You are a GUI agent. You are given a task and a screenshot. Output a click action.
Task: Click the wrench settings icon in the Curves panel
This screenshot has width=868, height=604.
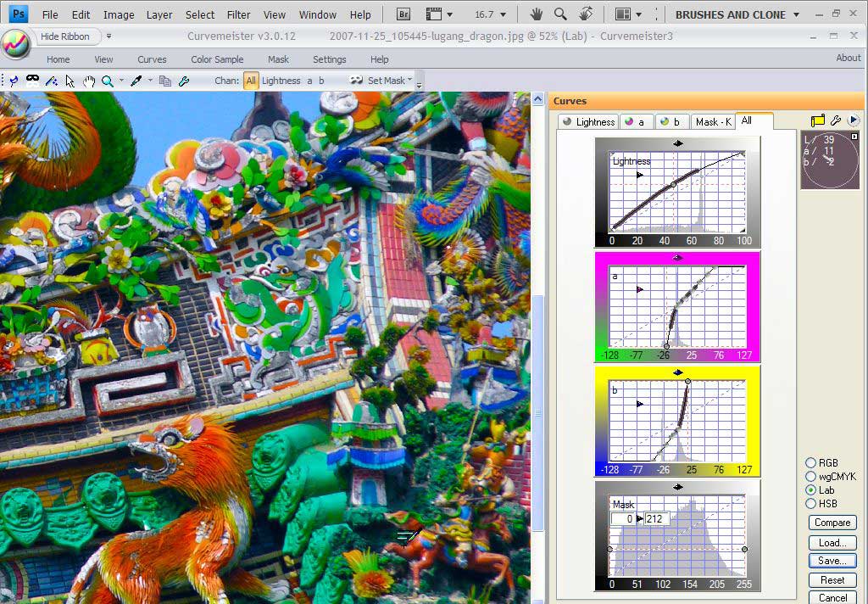(x=836, y=120)
